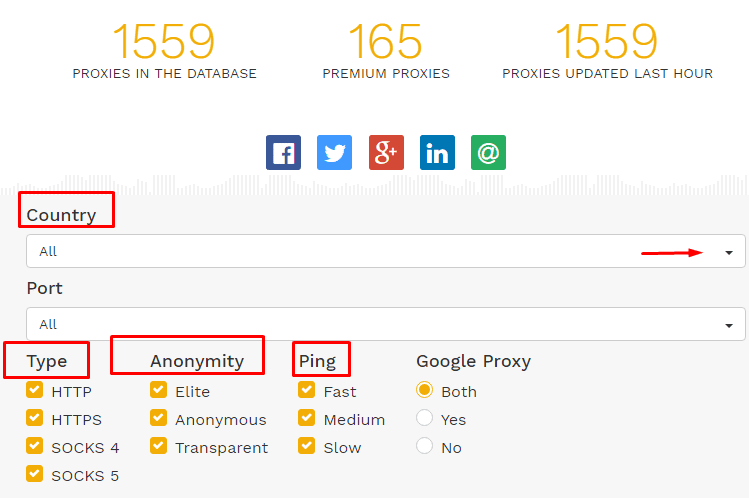Screen dimensions: 749x498
Task: Select Yes for Google Proxy
Action: (424, 418)
